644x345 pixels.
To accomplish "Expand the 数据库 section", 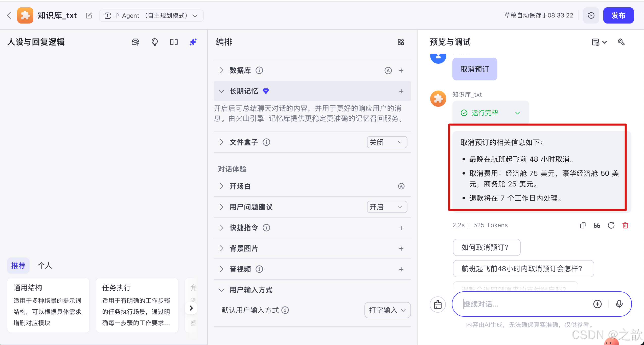I will (x=221, y=70).
